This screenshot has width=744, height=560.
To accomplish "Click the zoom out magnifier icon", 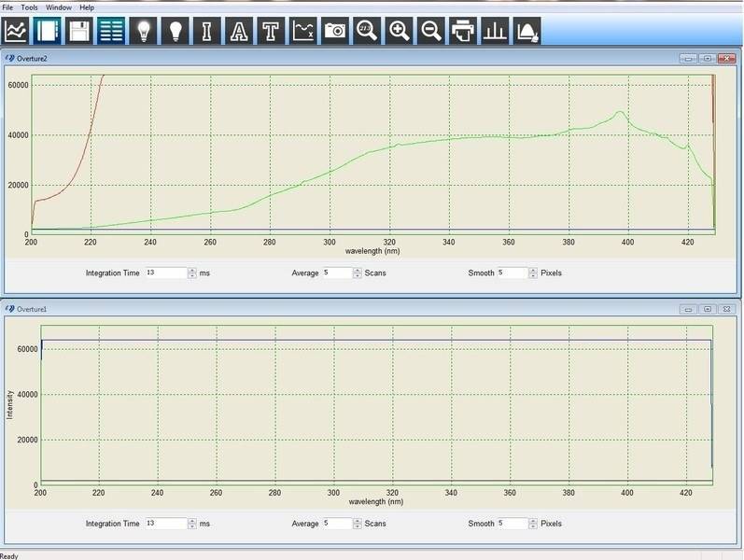I will (430, 30).
